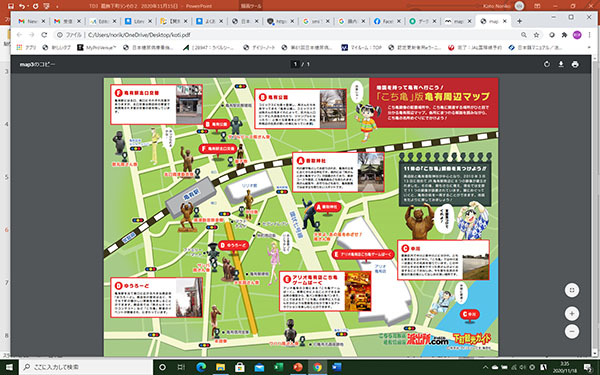Screen dimensions: 600x375
Task: Switch to the first Gmail tab
Action: click(31, 21)
